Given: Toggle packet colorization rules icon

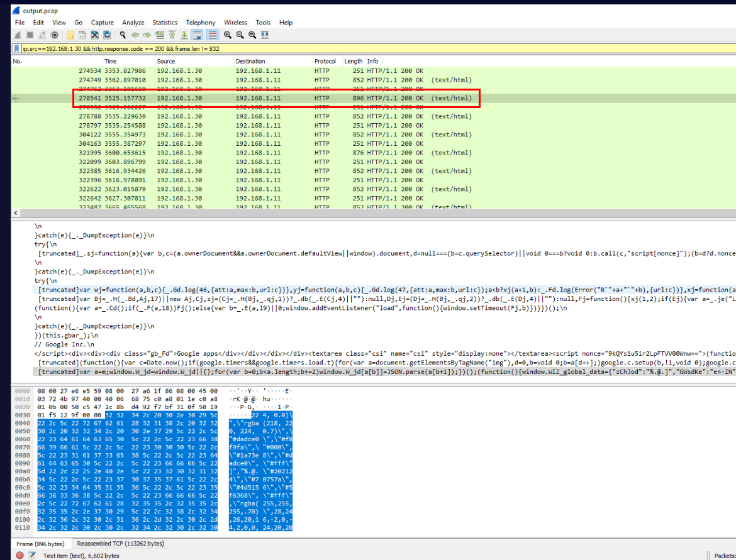Looking at the screenshot, I should tap(212, 35).
